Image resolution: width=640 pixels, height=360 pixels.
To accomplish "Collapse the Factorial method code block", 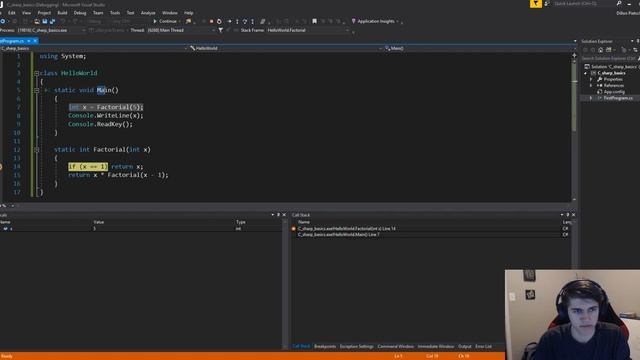I will pos(36,150).
